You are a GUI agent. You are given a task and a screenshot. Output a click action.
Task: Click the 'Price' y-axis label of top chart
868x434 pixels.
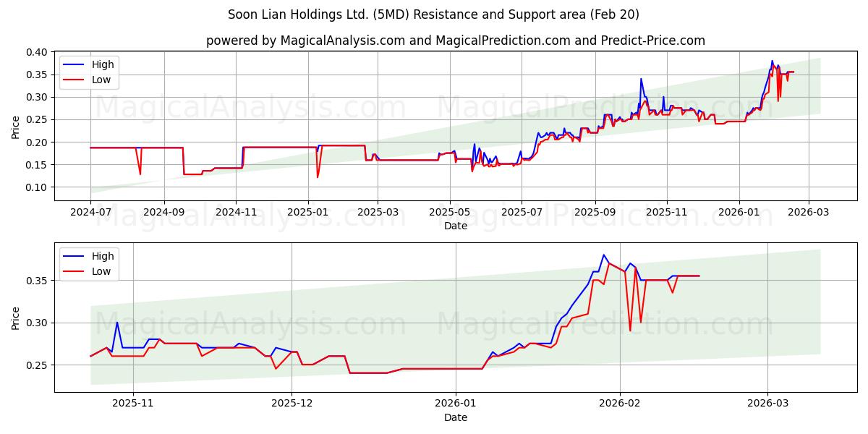(x=16, y=127)
